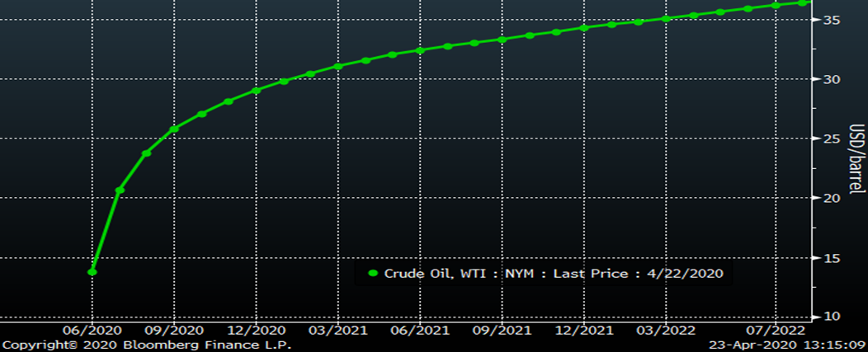This screenshot has height=352, width=868.
Task: Select the data point above 12/2020
Action: pos(256,91)
